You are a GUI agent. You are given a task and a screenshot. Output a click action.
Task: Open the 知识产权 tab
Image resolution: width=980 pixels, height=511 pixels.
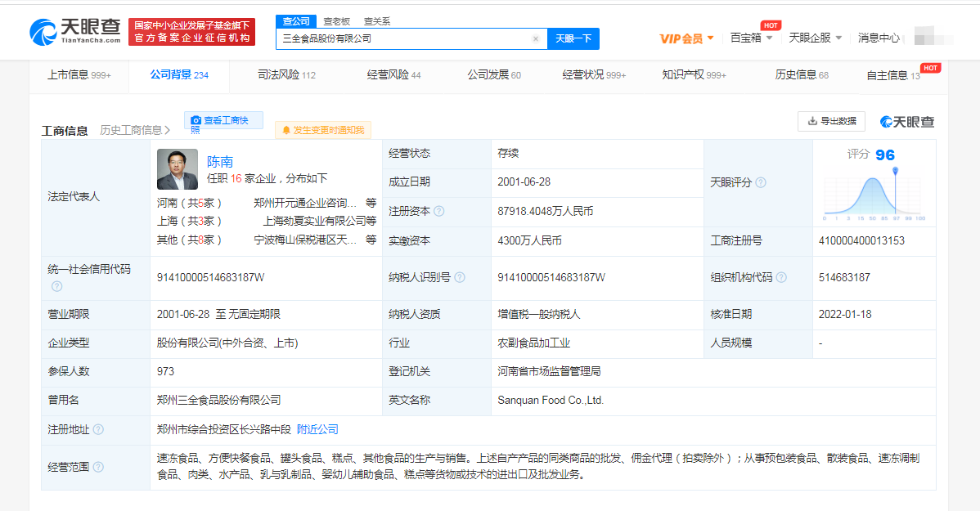point(695,75)
